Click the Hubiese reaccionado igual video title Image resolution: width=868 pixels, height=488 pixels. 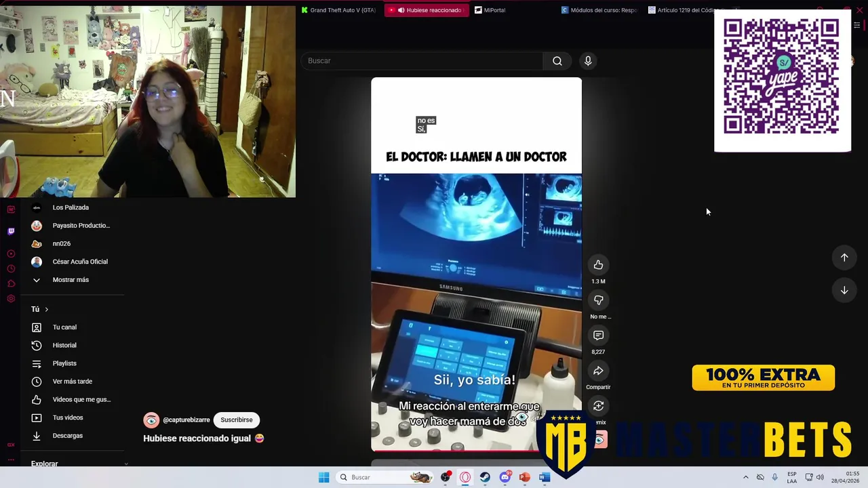click(203, 439)
